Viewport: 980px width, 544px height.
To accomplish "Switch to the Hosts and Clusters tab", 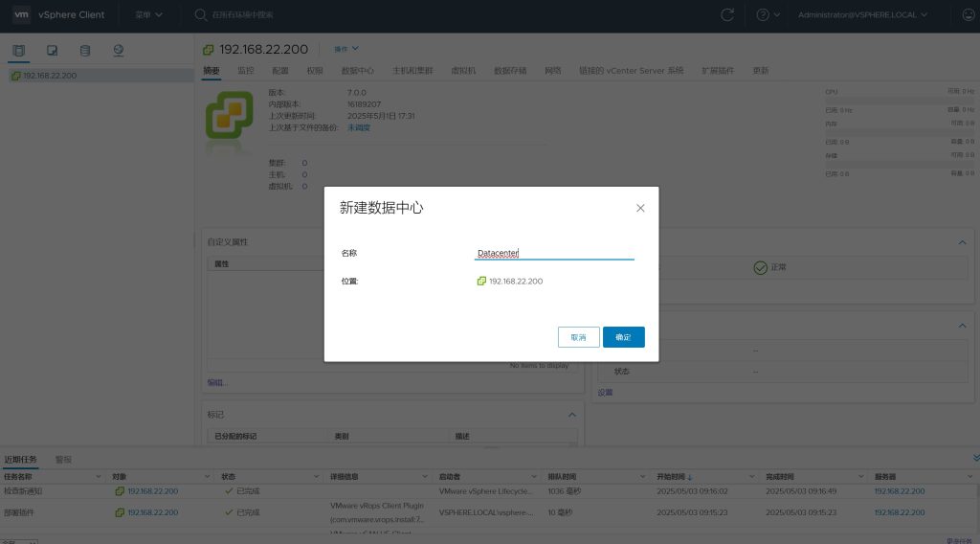I will [x=412, y=71].
